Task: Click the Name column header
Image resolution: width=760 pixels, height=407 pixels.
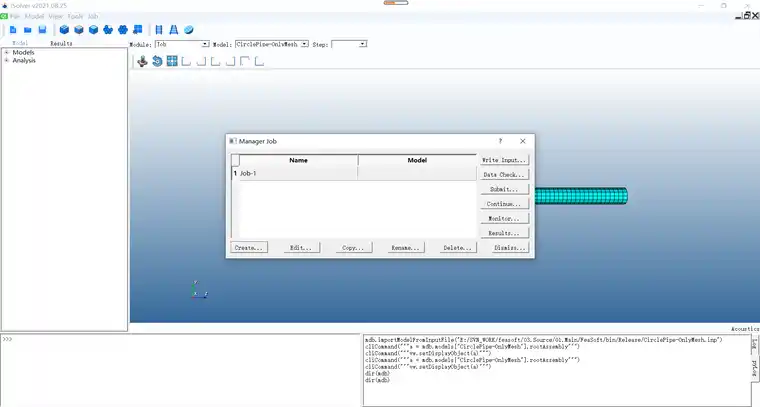Action: pyautogui.click(x=298, y=160)
